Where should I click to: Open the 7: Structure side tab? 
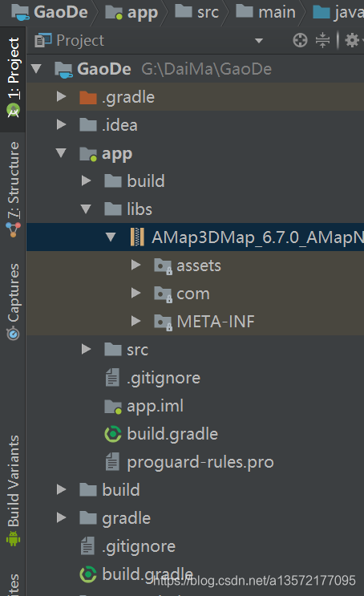(13, 189)
